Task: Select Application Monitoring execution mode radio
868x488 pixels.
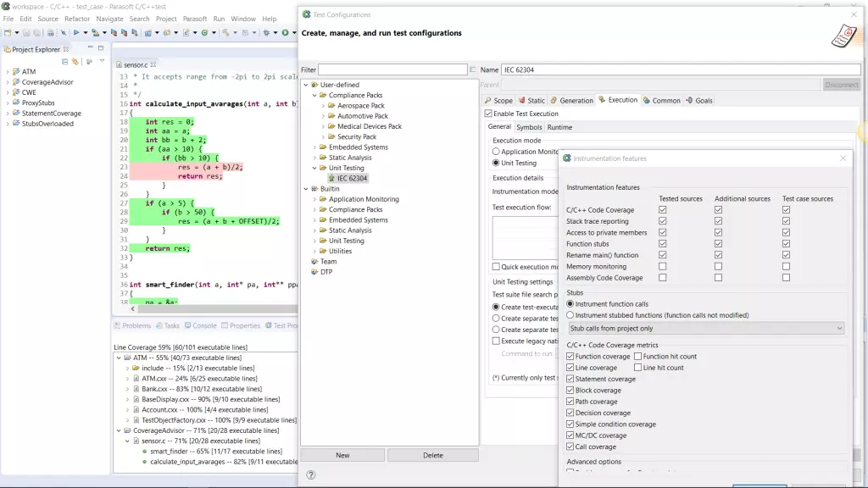Action: coord(496,152)
